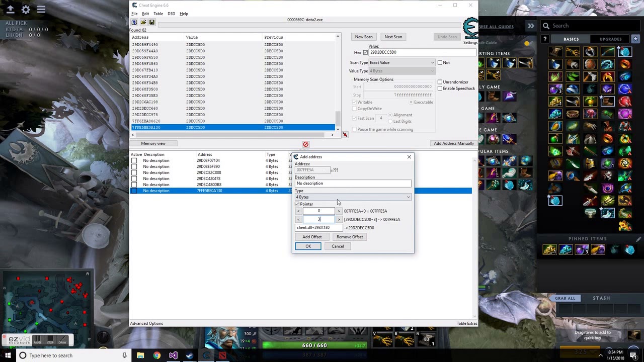Click Add Address Manually button
Screen dimensions: 644x362
coord(454,144)
